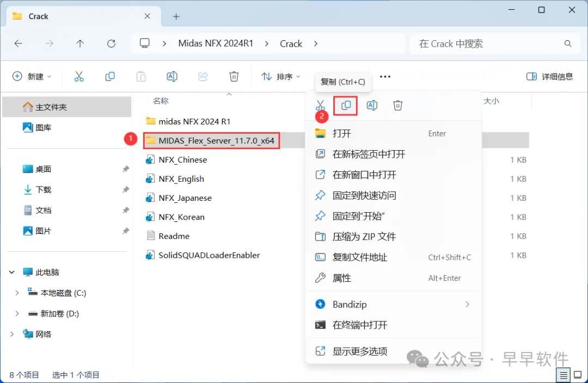Image resolution: width=588 pixels, height=383 pixels.
Task: Choose 在新窗口中打开 in context menu
Action: tap(393, 175)
